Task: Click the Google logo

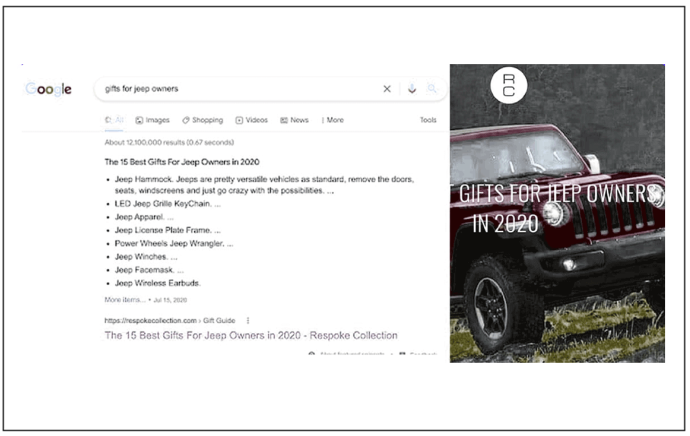Action: [x=48, y=89]
